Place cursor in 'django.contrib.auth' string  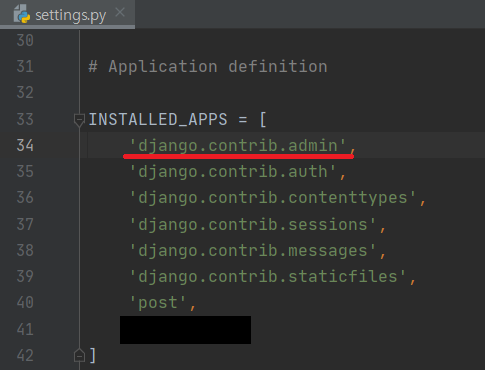pos(233,172)
